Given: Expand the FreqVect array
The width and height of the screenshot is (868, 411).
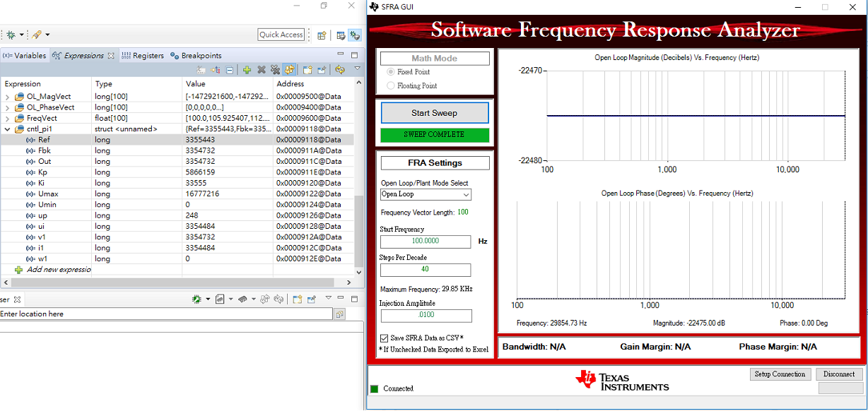Looking at the screenshot, I should (x=6, y=117).
